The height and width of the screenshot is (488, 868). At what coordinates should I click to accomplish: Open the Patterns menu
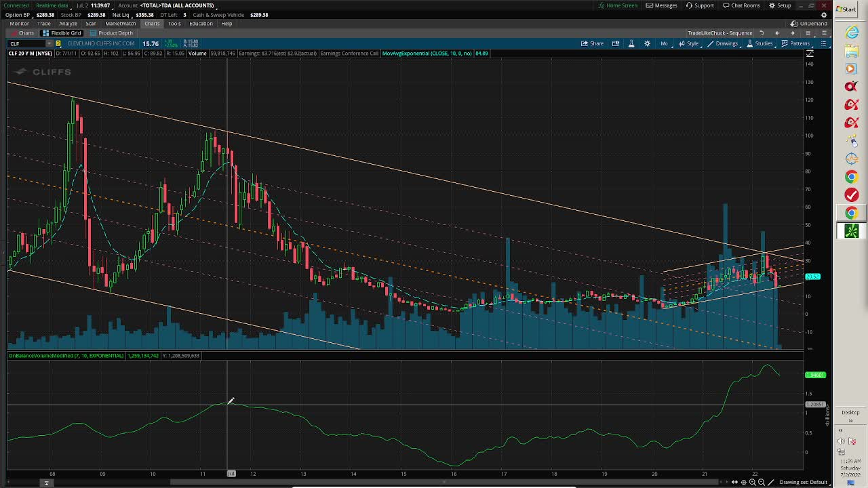point(795,43)
